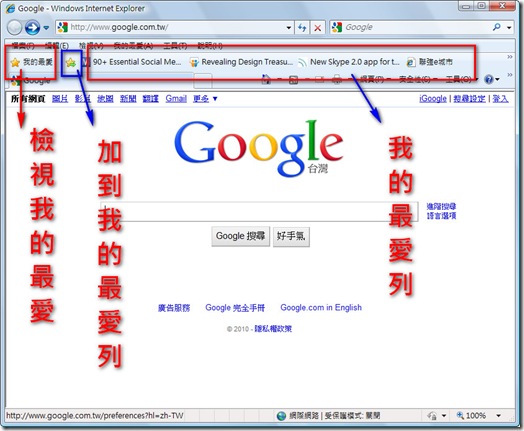Open the 聯強e城市 favorites bar link
The image size is (524, 431).
tap(429, 62)
